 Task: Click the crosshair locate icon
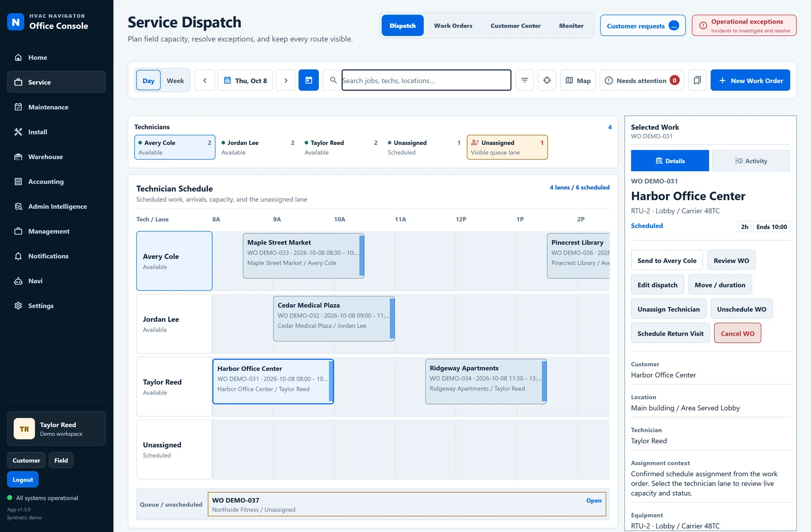(547, 81)
